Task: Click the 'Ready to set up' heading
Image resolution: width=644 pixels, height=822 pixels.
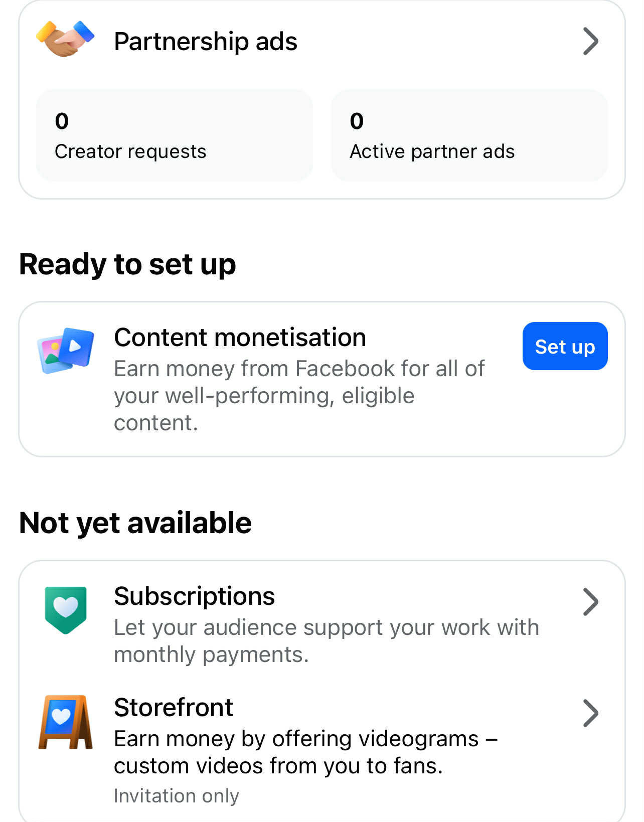Action: coord(127,264)
